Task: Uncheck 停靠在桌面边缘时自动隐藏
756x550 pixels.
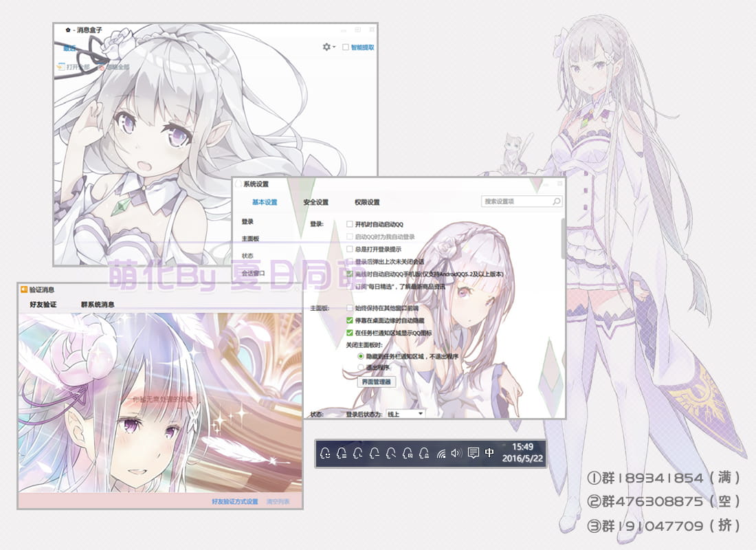Action: pos(350,320)
